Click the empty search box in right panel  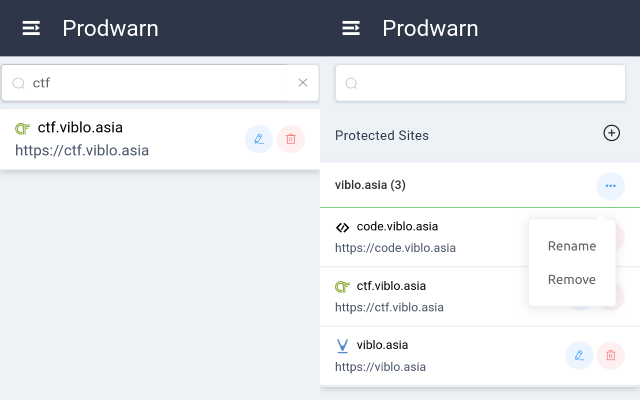480,83
